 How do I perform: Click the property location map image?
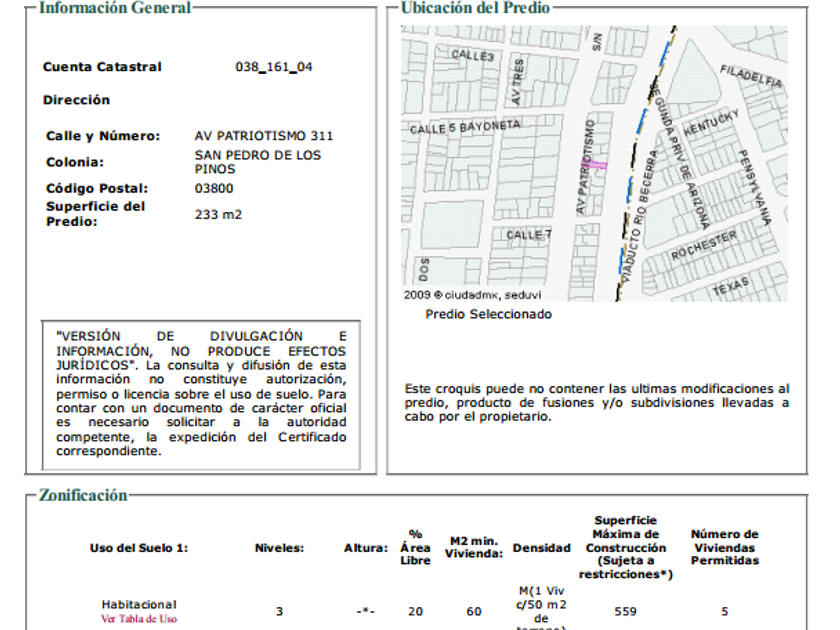595,163
